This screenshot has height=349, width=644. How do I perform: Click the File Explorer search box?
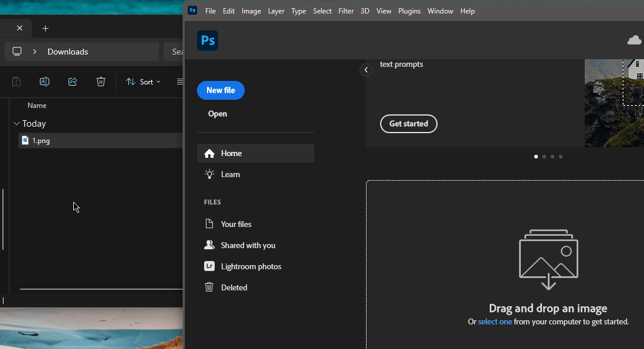pos(174,52)
